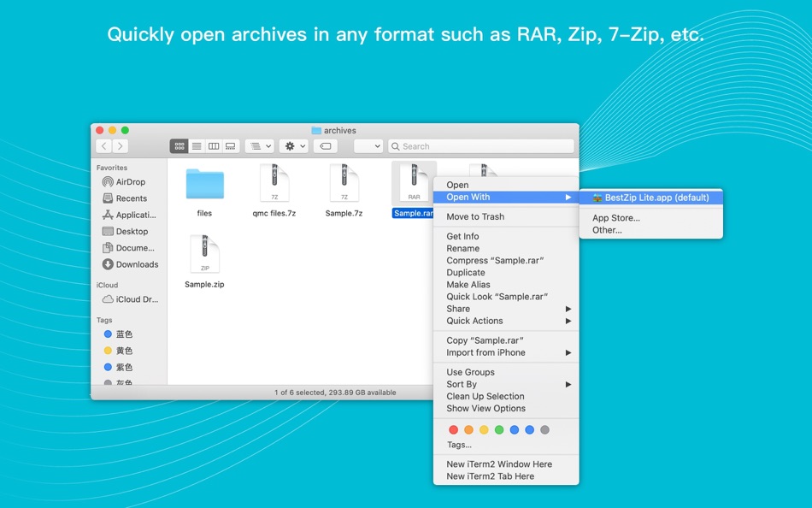Toggle Use Groups in the context menu
Image resolution: width=812 pixels, height=508 pixels.
coord(506,372)
